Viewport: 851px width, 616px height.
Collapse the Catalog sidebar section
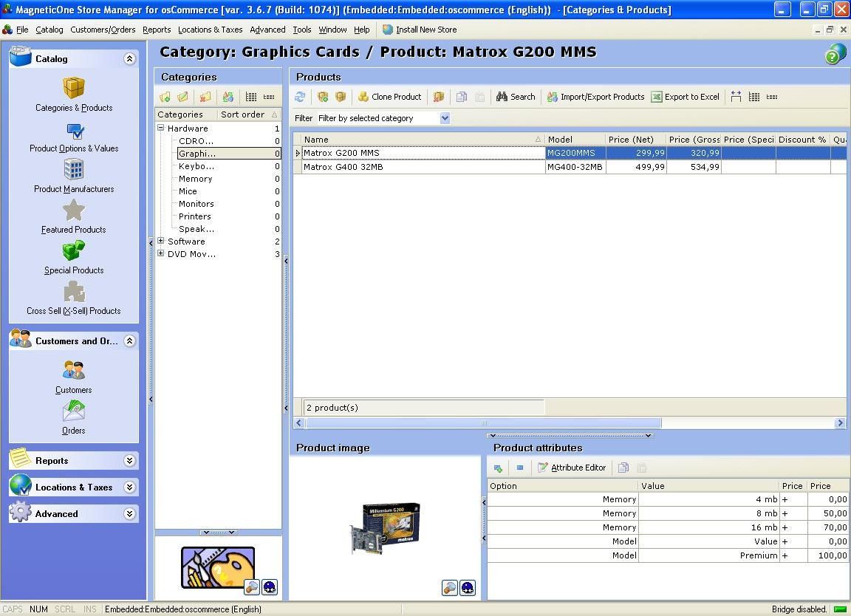(x=130, y=58)
